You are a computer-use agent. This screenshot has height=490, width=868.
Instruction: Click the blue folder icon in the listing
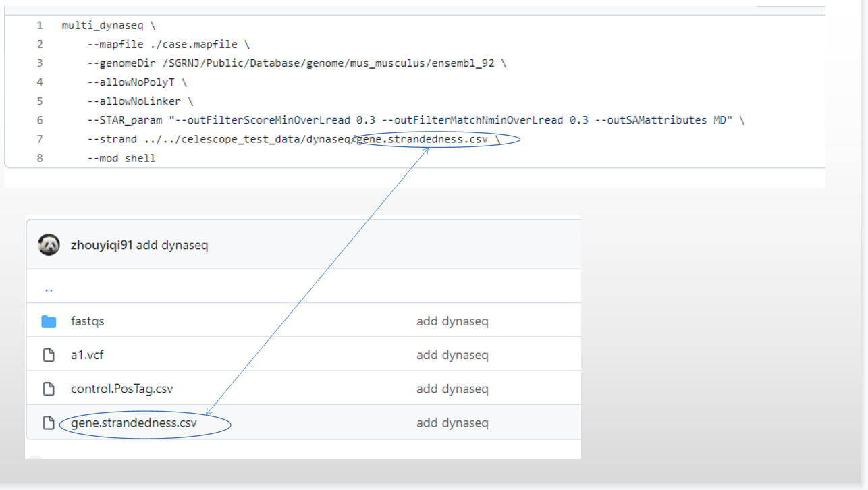[49, 321]
